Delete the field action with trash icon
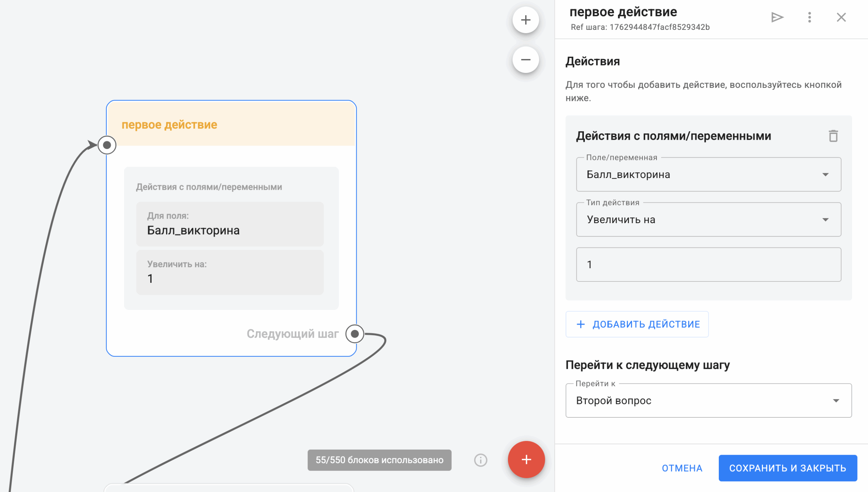The image size is (868, 492). pos(833,136)
